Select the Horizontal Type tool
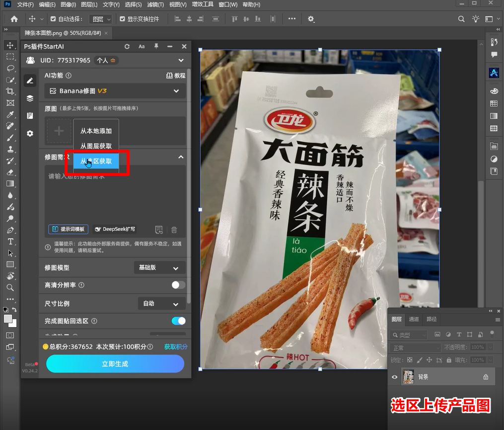The width and height of the screenshot is (504, 430). 10,242
